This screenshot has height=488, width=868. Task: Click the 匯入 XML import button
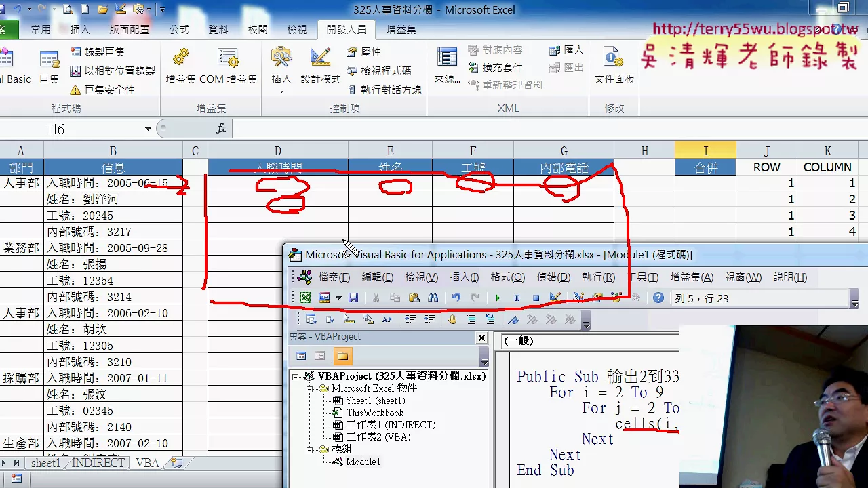566,50
